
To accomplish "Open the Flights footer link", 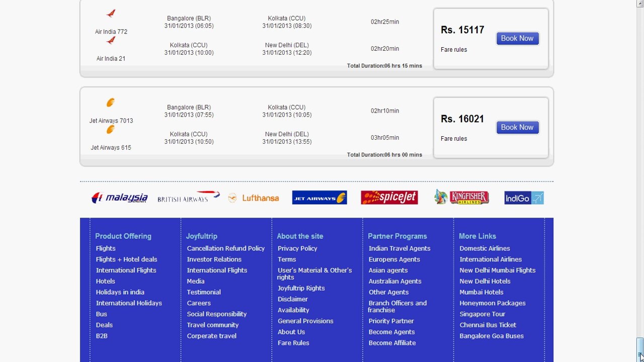I will tap(106, 248).
